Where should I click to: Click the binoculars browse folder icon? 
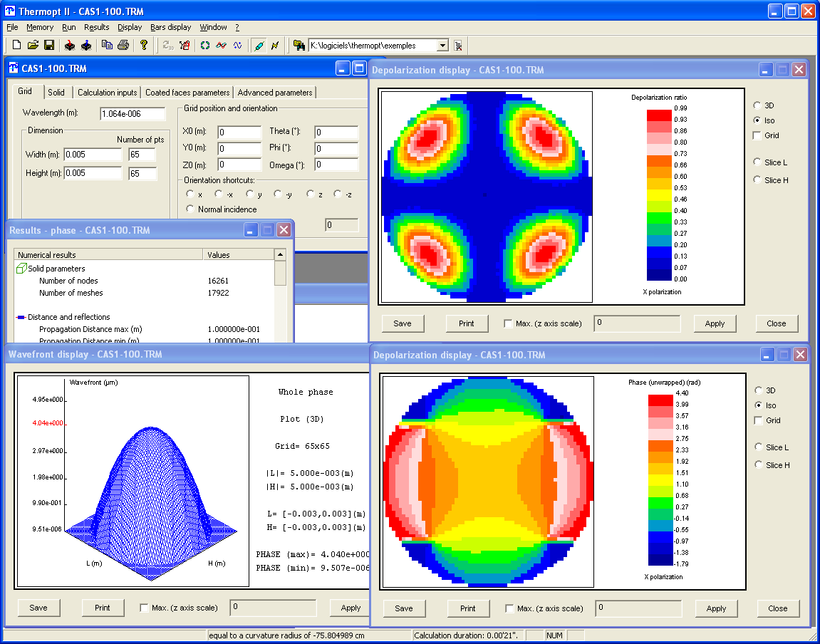[x=299, y=46]
